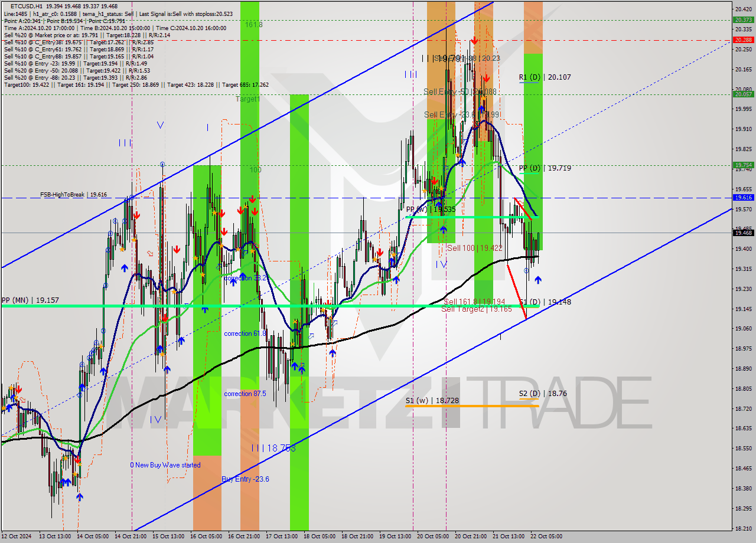Screen dimensions: 756x543
Task: Click the 20 Oct 21:00 time label
Action: [470, 537]
